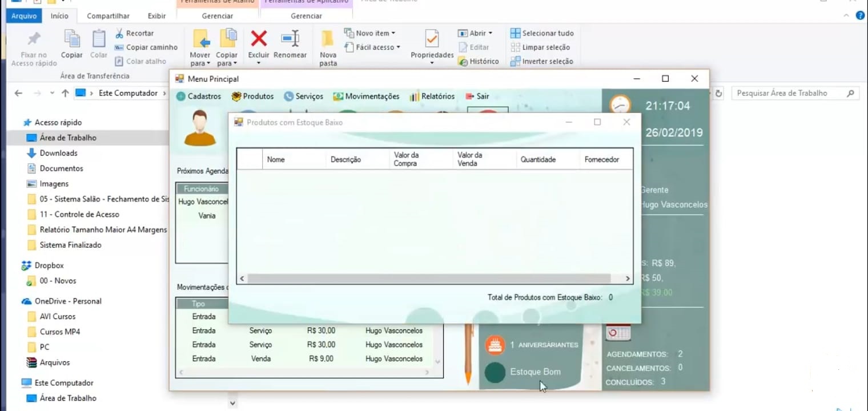Click Selecionar tudo in the ribbon
This screenshot has width=868, height=411.
pos(542,33)
